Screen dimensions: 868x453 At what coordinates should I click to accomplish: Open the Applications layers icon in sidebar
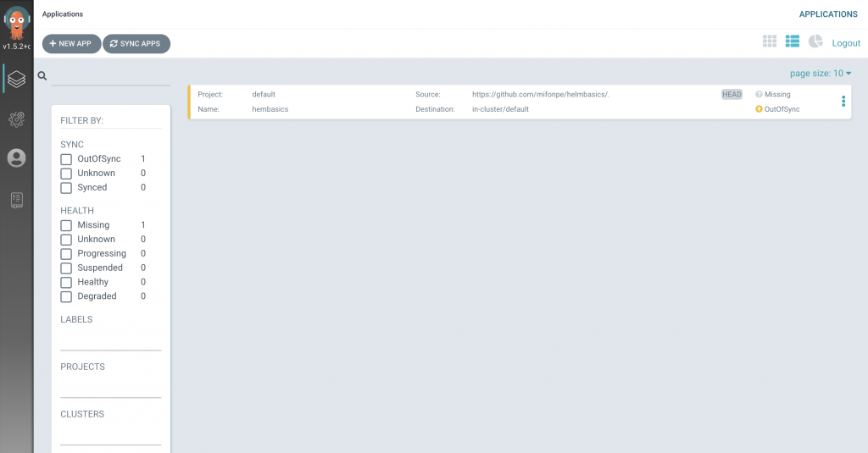click(17, 79)
